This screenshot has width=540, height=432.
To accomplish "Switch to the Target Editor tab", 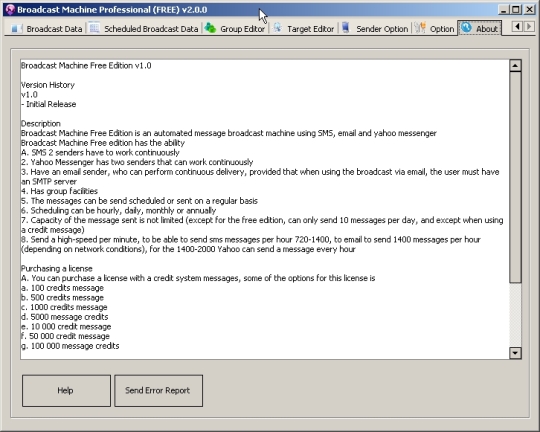I will click(x=303, y=29).
